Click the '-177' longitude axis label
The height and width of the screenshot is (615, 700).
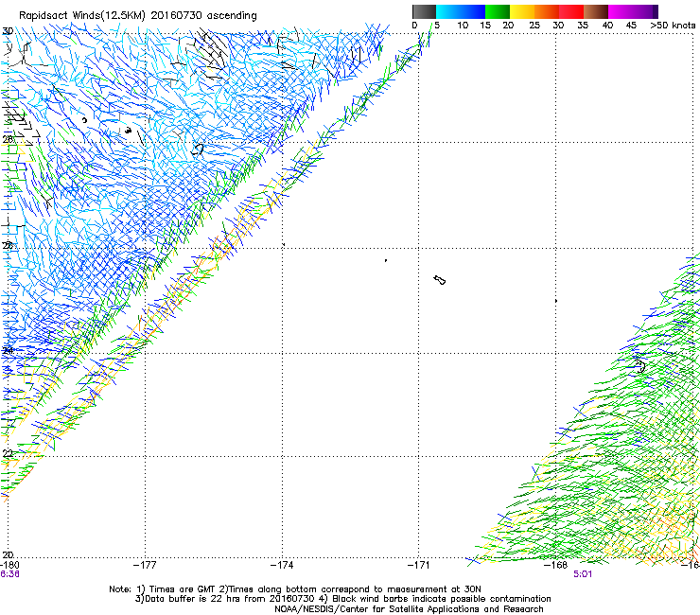(145, 565)
